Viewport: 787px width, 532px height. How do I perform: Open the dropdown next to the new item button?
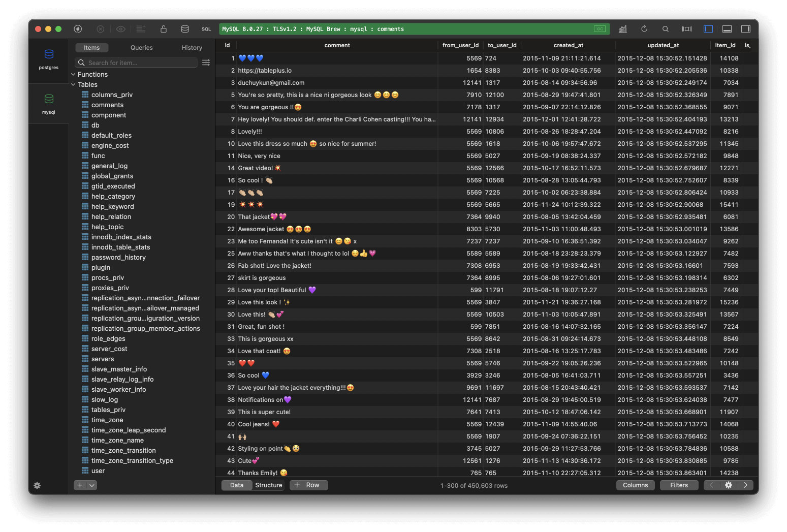(90, 485)
